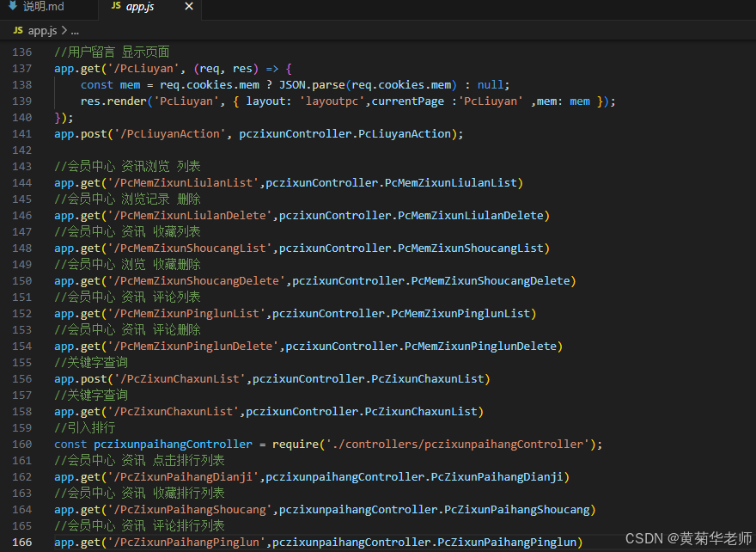Click '/PcZixunPaihangPinglun' route string
This screenshot has height=552, width=756.
[x=186, y=543]
